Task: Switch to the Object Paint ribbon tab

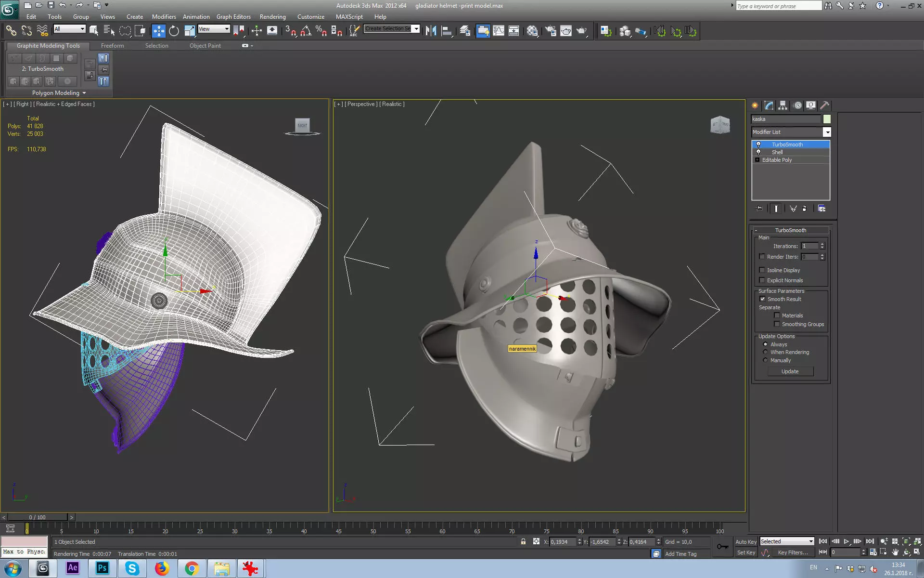Action: 205,46
